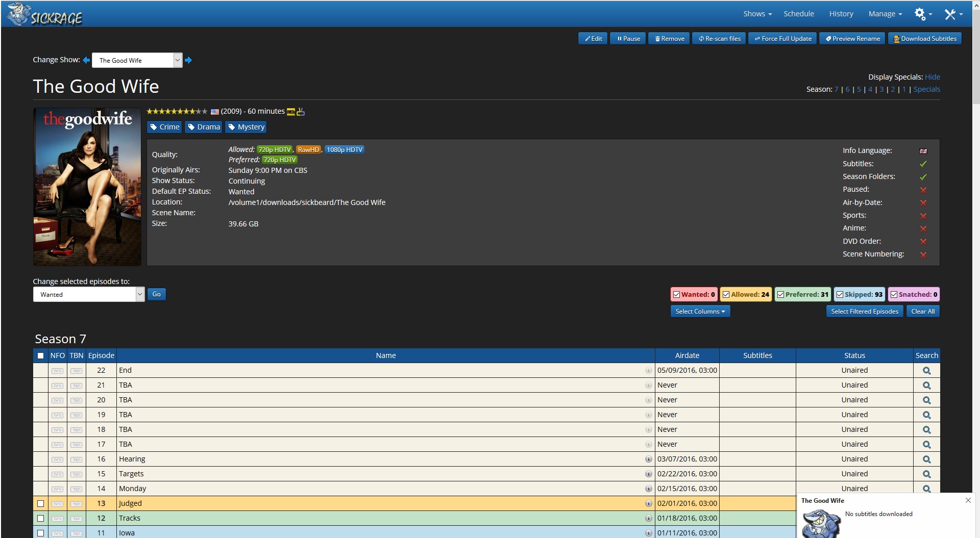Show plot info for Tracks episode
Viewport: 980px width, 538px height.
point(648,518)
